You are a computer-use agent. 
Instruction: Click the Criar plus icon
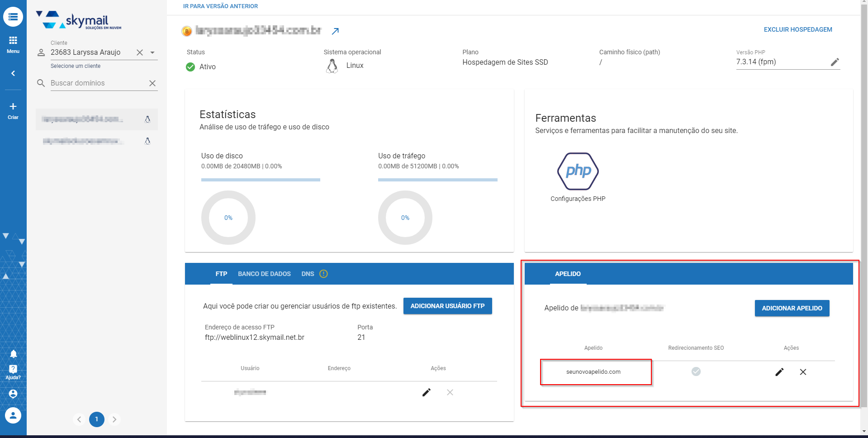[13, 110]
